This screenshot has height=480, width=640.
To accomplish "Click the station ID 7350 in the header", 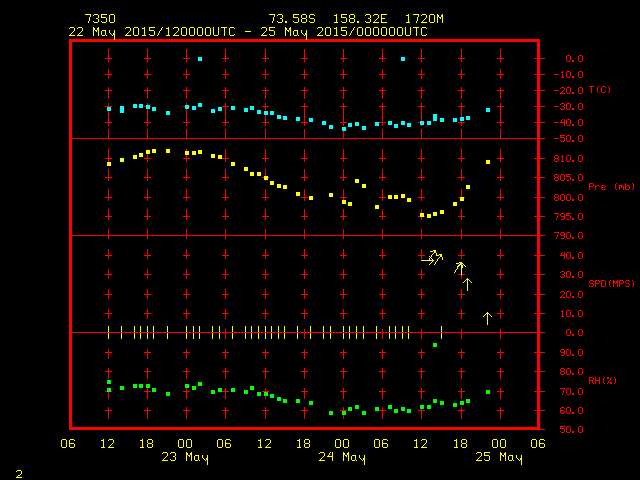I will [100, 19].
